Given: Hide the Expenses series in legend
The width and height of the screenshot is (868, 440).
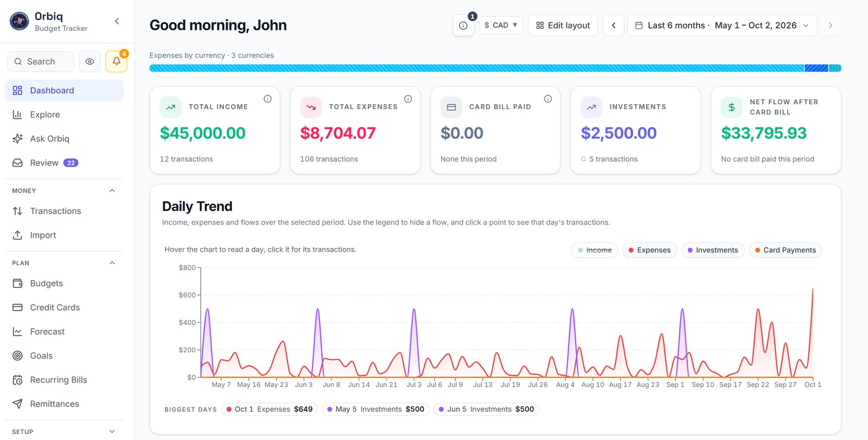Looking at the screenshot, I should (649, 250).
